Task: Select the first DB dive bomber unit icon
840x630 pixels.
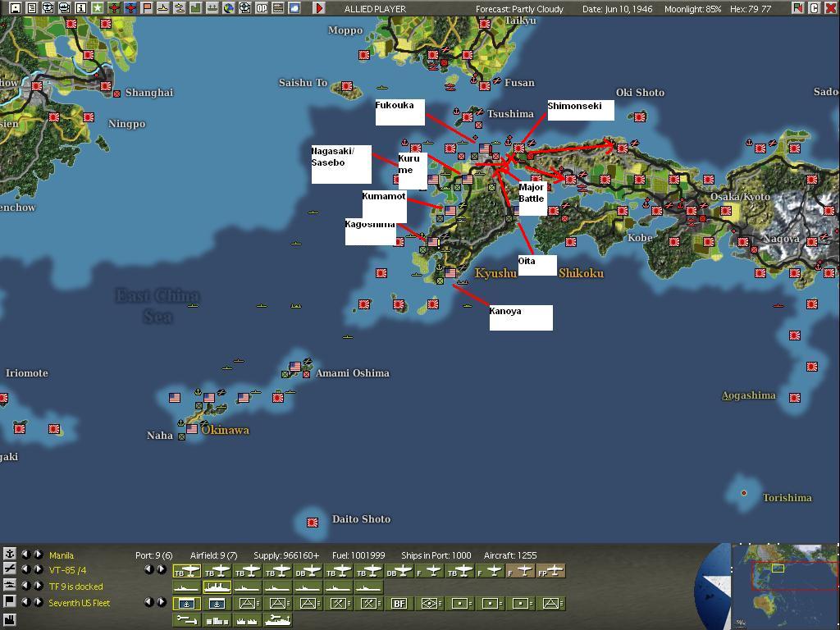Action: pos(308,572)
